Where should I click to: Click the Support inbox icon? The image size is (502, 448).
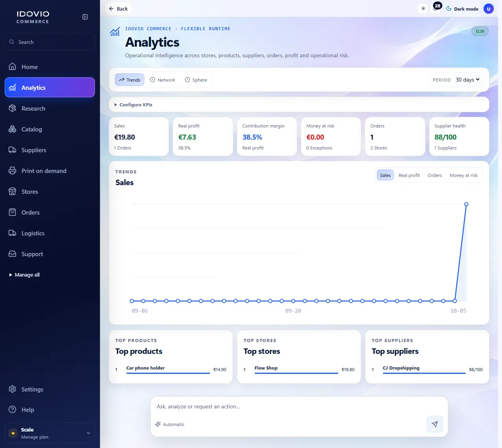(13, 254)
